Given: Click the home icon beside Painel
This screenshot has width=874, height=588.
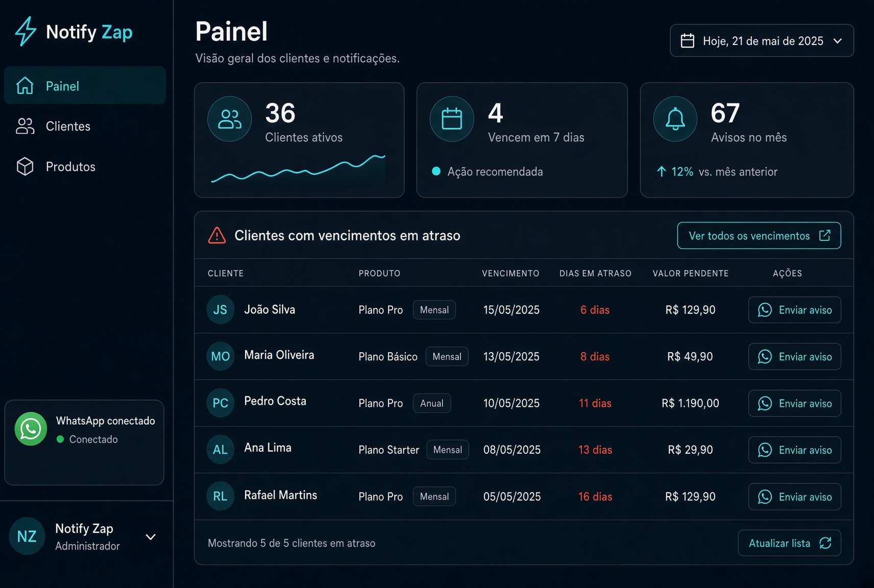Looking at the screenshot, I should (x=25, y=85).
